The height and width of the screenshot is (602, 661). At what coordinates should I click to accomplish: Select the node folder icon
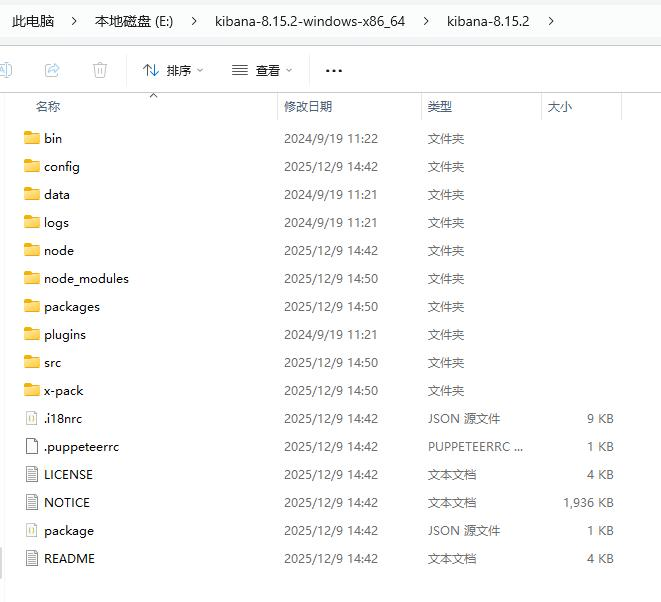tap(32, 250)
